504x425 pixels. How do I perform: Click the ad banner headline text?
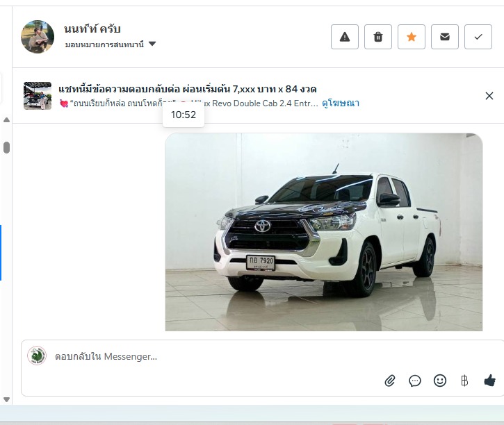[x=188, y=89]
